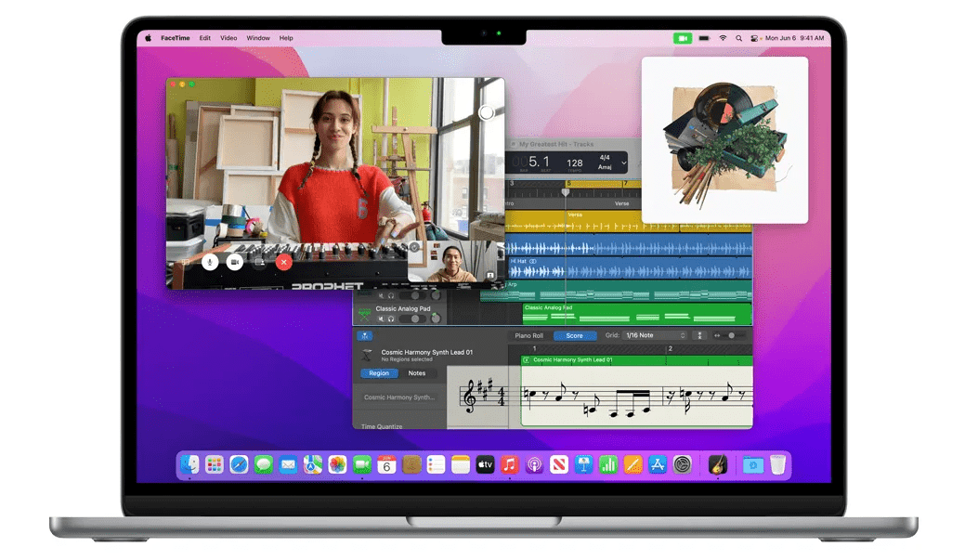Screen dimensions: 965x560
Task: Click the battery icon in menu bar
Action: [x=704, y=38]
